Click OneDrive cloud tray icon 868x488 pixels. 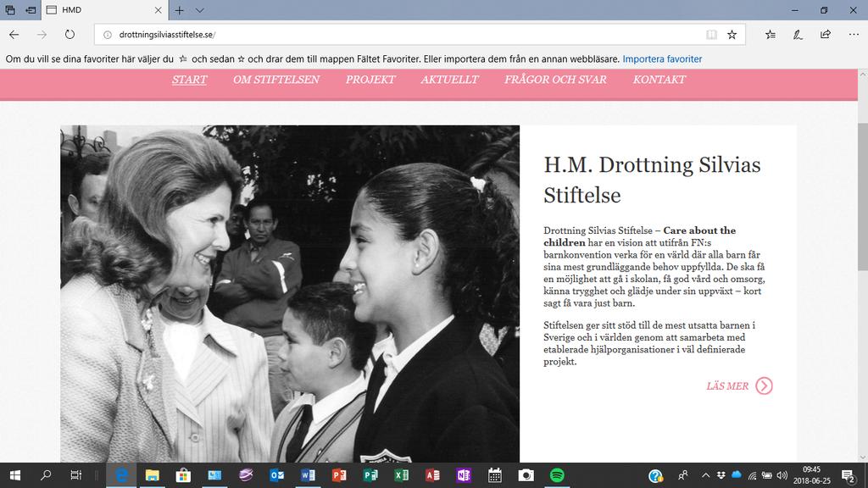click(x=737, y=474)
